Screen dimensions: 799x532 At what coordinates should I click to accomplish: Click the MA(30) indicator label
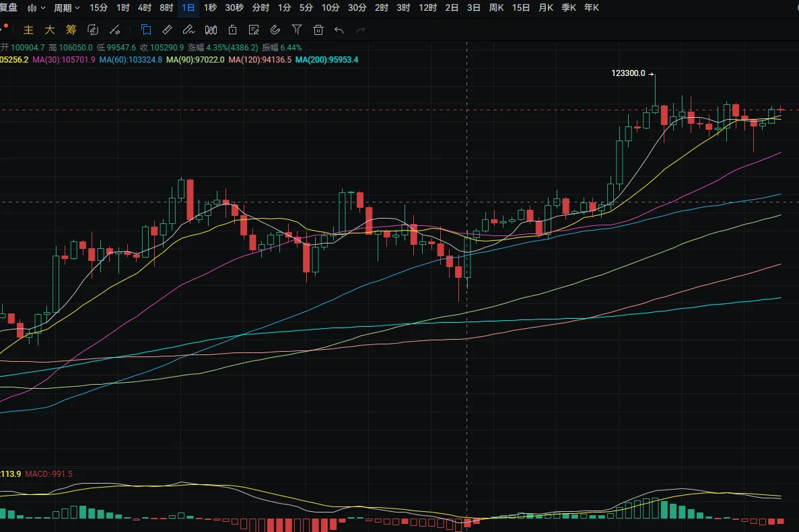(x=64, y=60)
